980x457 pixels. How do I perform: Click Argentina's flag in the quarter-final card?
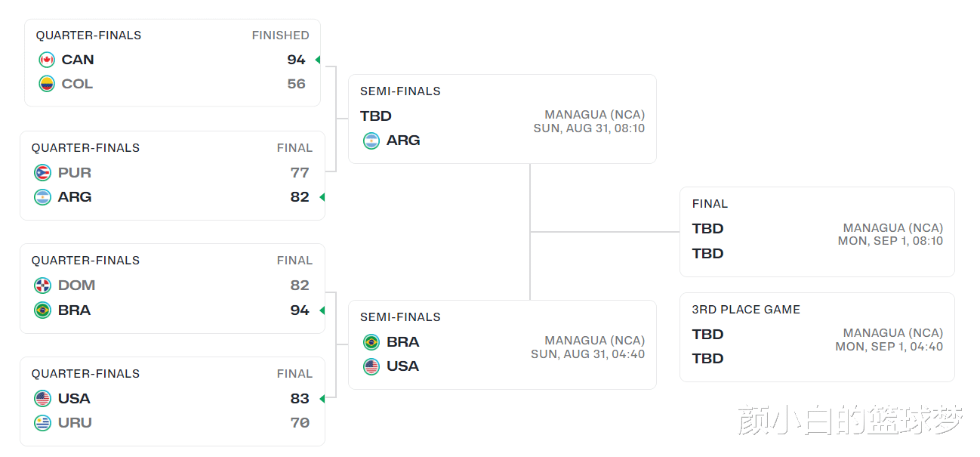42,197
